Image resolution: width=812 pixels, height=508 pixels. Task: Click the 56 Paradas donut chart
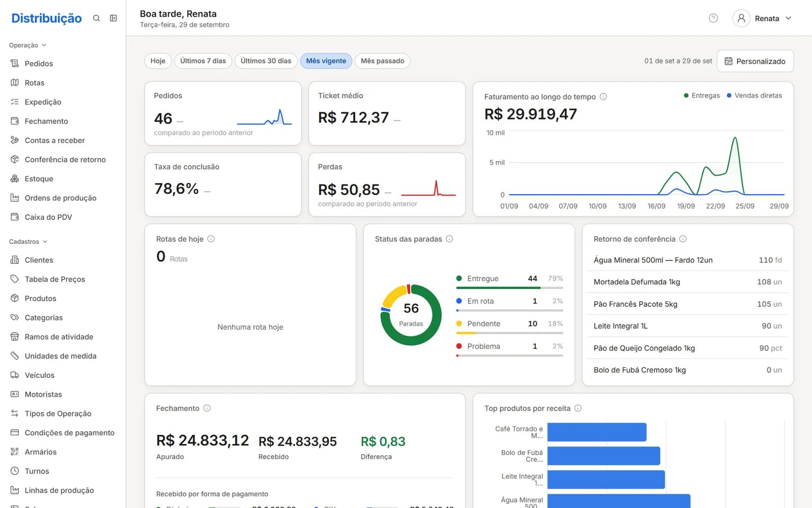(x=411, y=315)
